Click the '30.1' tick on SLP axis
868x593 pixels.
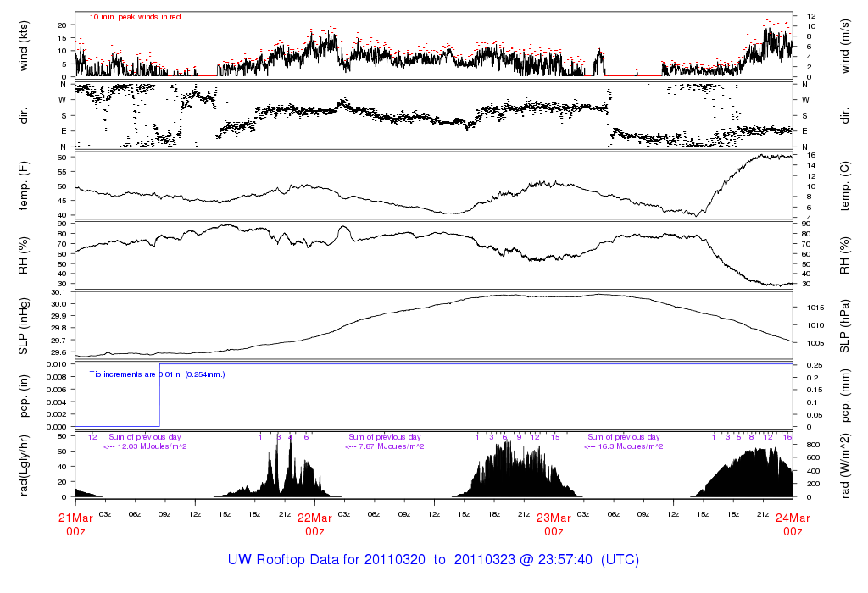pos(58,292)
